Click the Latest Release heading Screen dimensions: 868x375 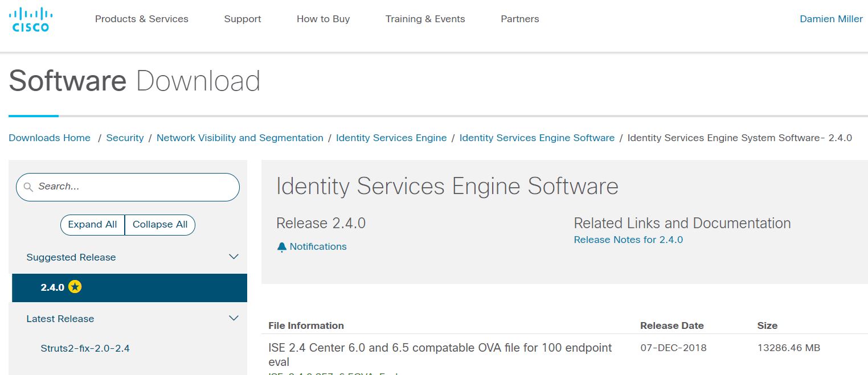pos(60,319)
